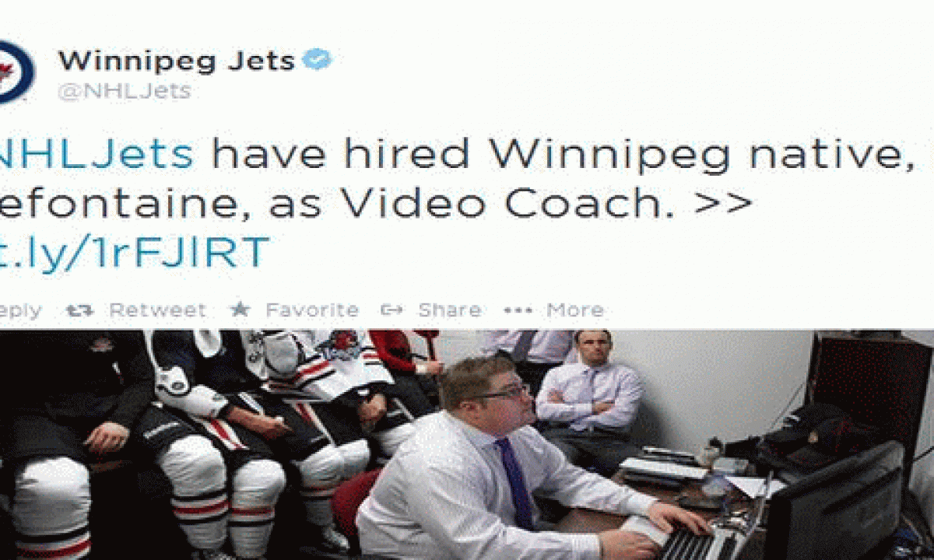Click the Retweet arrows icon
The image size is (934, 560).
79,310
